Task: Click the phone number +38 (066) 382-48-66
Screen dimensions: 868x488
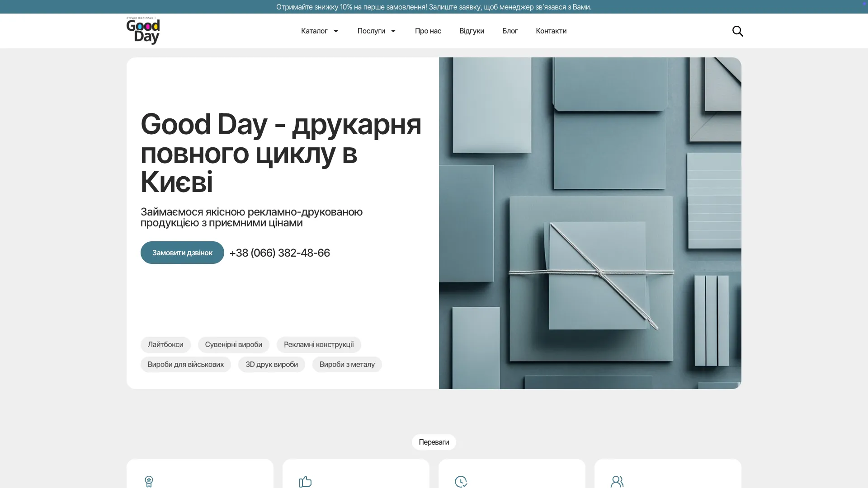Action: point(279,253)
